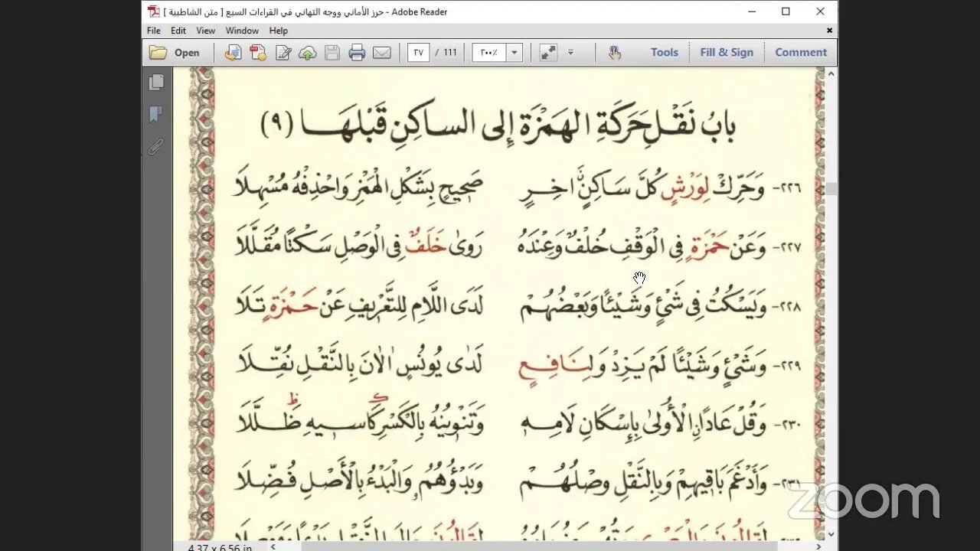Open the File menu
The image size is (980, 551).
pos(154,31)
